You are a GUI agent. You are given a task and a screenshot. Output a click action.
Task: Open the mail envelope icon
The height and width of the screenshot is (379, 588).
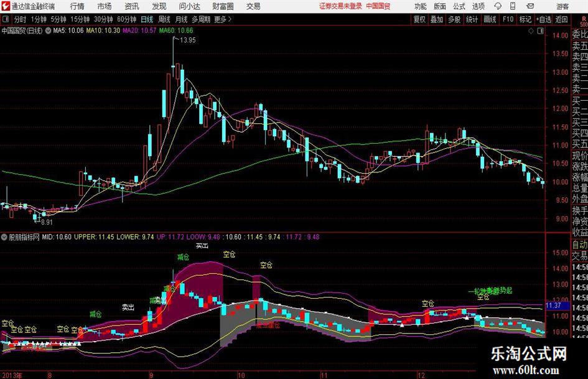530,6
